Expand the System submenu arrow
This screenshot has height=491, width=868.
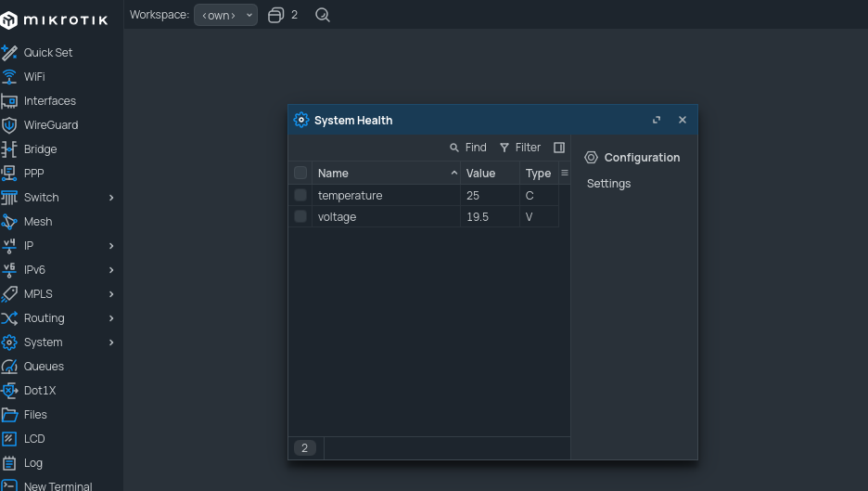pyautogui.click(x=111, y=342)
